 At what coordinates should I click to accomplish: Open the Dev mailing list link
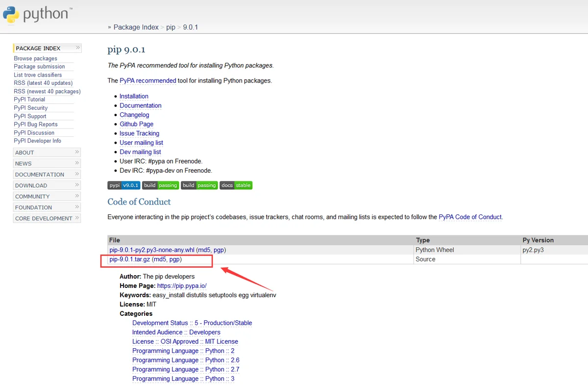(141, 152)
